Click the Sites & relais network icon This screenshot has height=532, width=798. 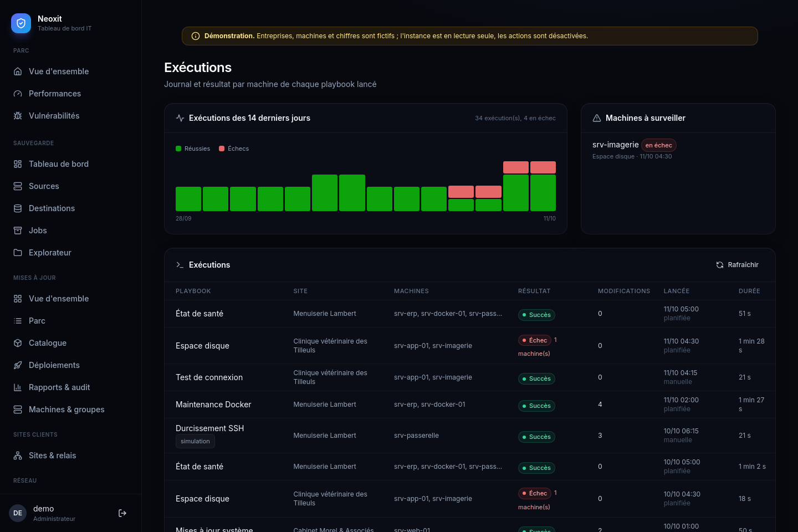[18, 456]
